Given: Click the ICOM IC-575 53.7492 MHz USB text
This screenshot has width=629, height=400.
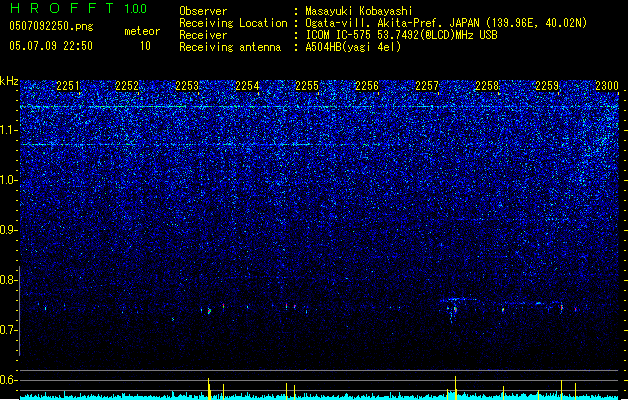Looking at the screenshot, I should coord(402,35).
